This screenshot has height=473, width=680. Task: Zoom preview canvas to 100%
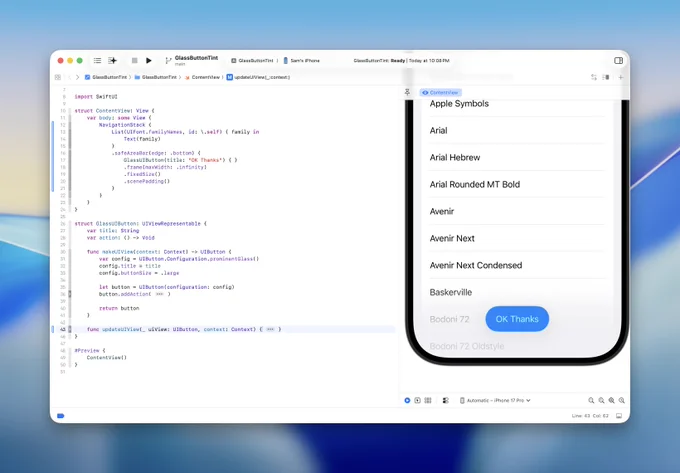(x=601, y=400)
